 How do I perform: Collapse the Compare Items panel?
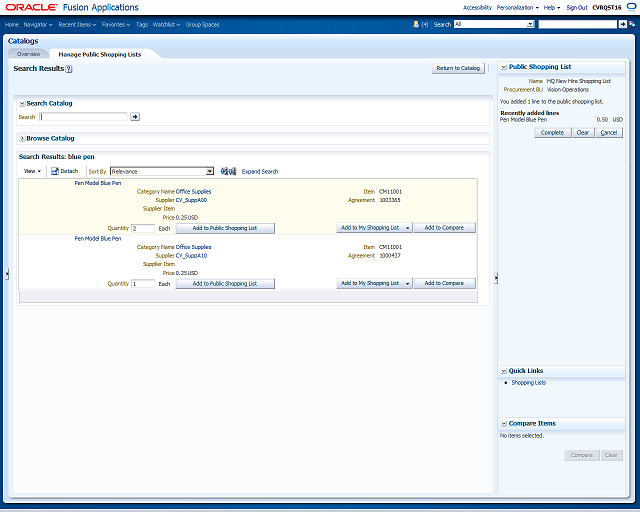(504, 424)
